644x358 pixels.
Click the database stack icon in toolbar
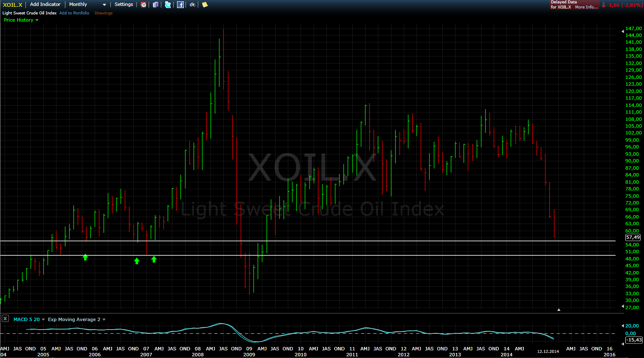(156, 5)
